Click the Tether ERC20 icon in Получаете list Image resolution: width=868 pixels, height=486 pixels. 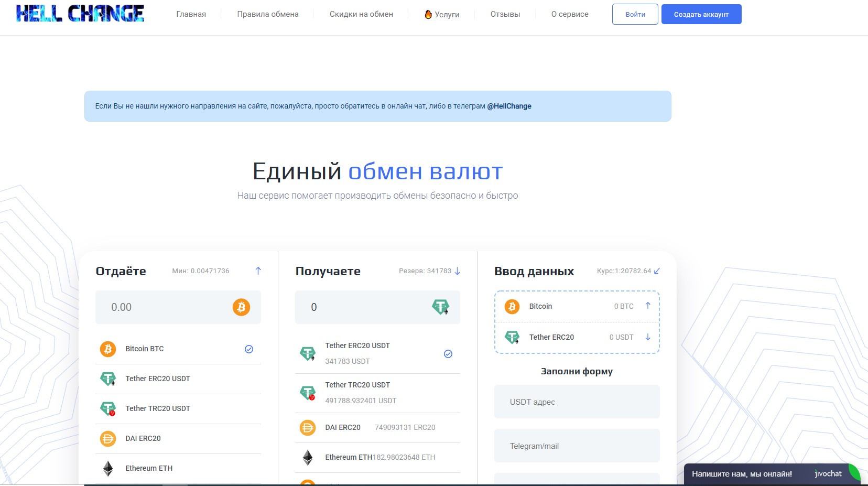click(308, 353)
